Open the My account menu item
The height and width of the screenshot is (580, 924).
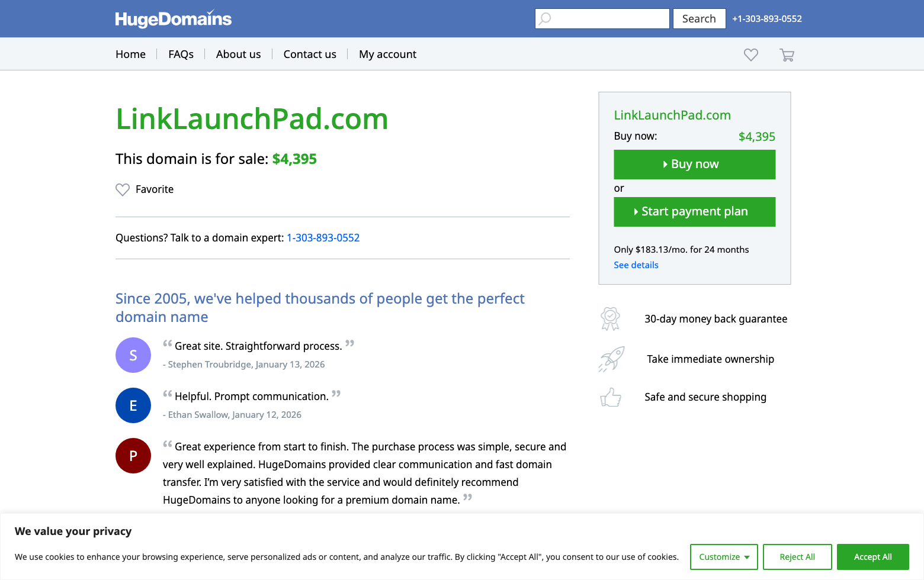pos(387,54)
